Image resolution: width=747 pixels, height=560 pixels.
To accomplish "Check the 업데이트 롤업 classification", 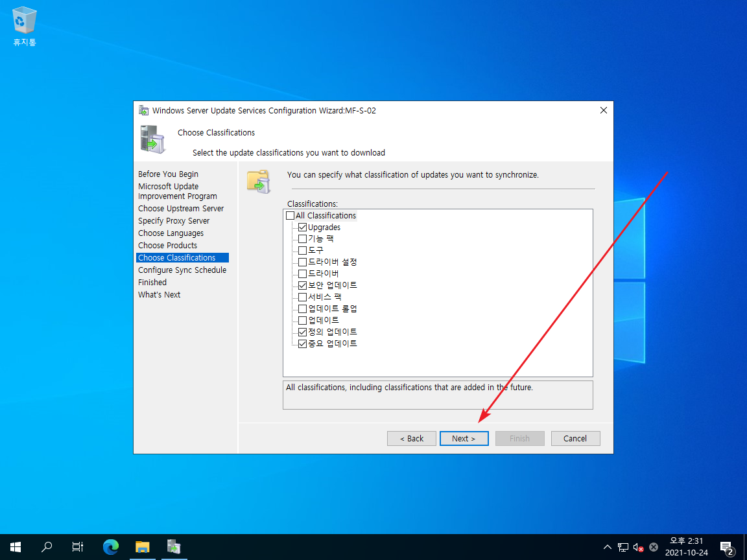I will tap(303, 309).
